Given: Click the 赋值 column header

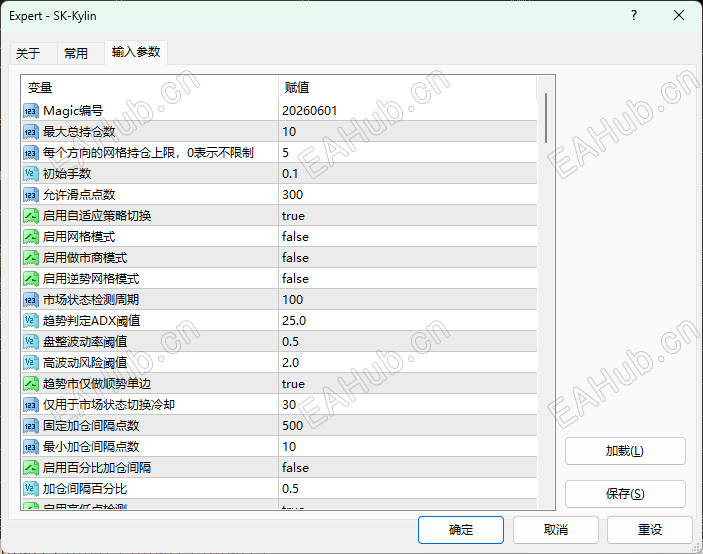Looking at the screenshot, I should tap(408, 88).
